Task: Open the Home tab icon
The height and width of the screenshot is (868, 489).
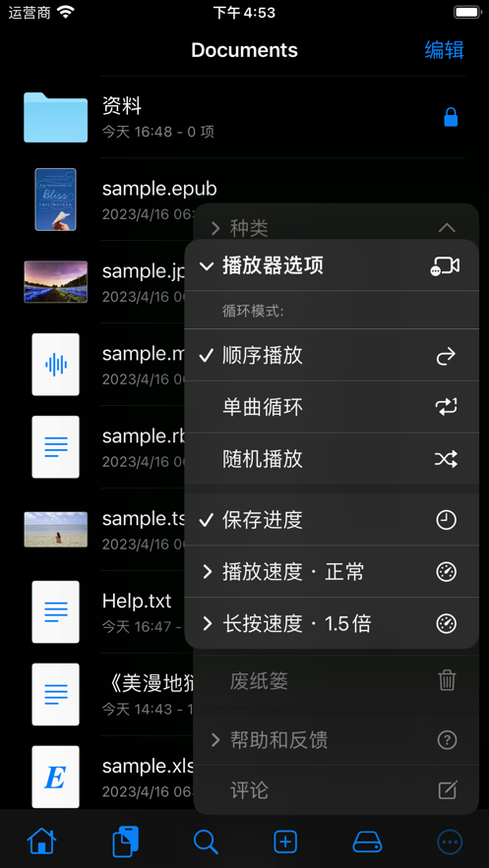Action: click(42, 842)
